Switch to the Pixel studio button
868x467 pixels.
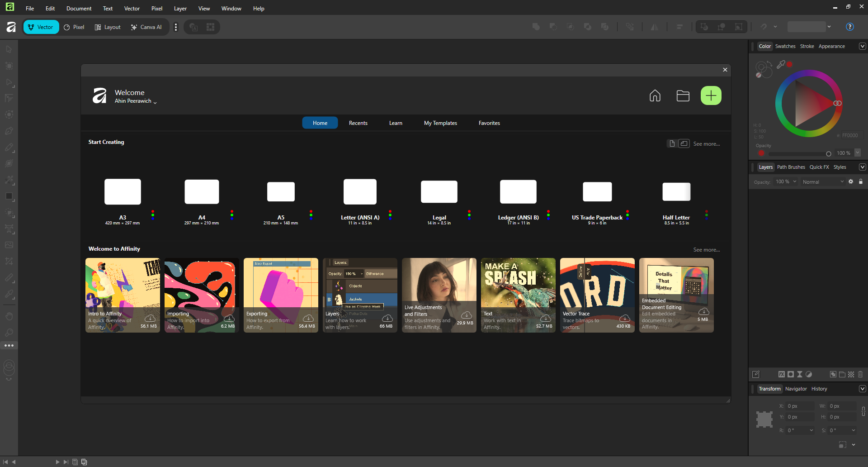click(x=74, y=27)
